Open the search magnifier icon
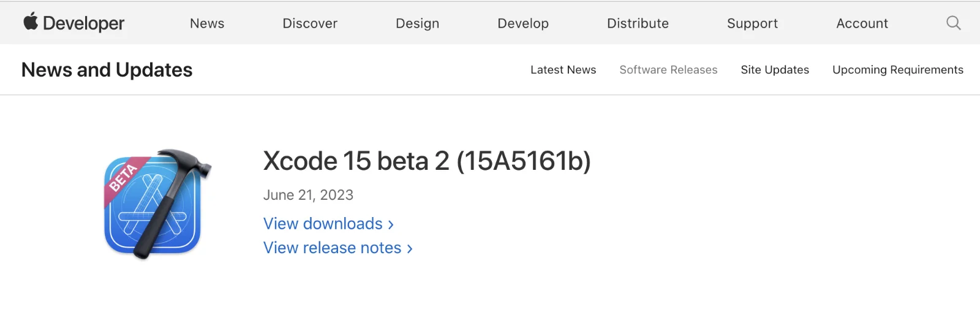Screen dimensions: 980x336 pos(954,23)
